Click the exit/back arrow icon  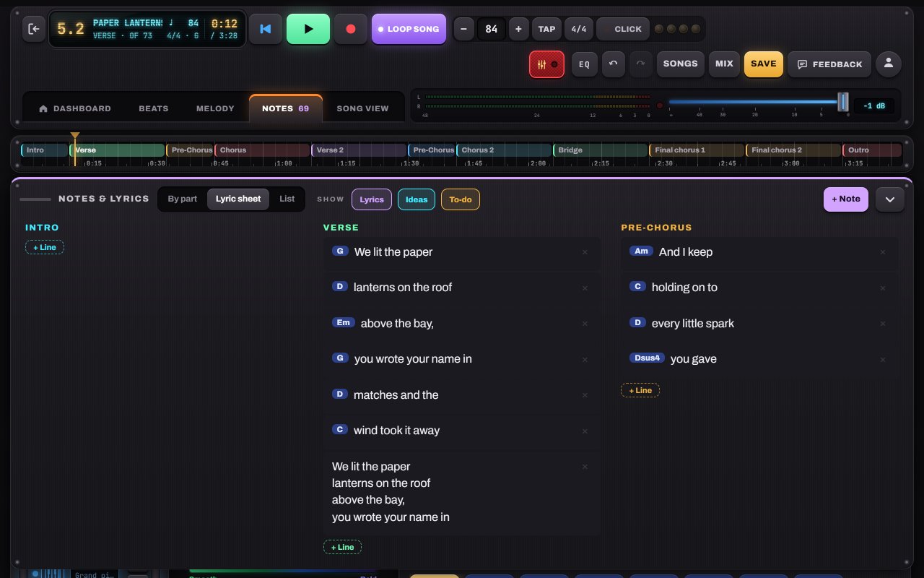coord(34,29)
